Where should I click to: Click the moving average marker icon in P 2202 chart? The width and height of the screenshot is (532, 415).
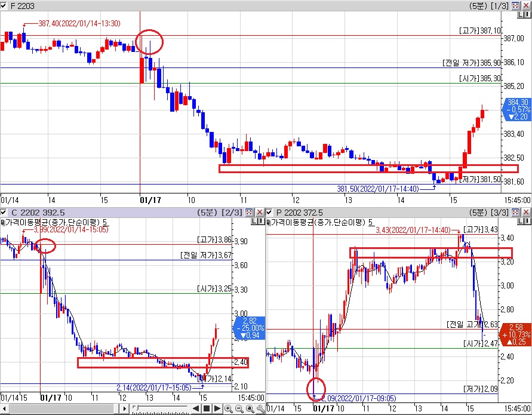click(268, 222)
